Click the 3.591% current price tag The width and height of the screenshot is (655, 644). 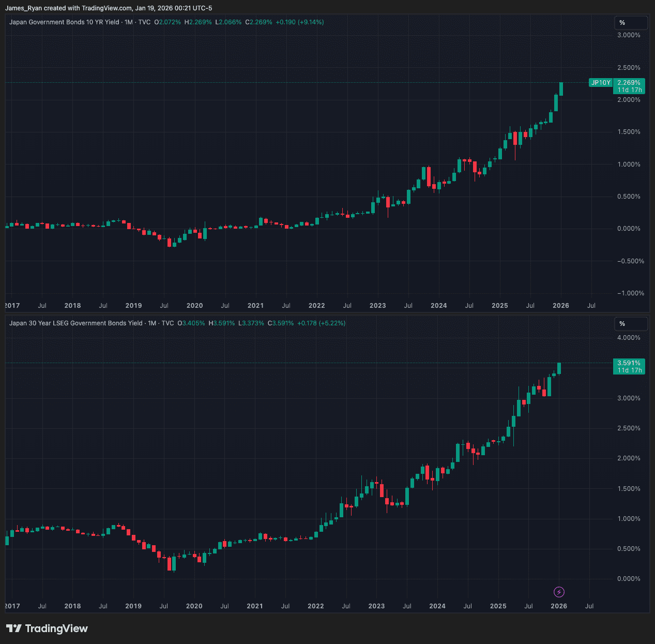point(629,363)
